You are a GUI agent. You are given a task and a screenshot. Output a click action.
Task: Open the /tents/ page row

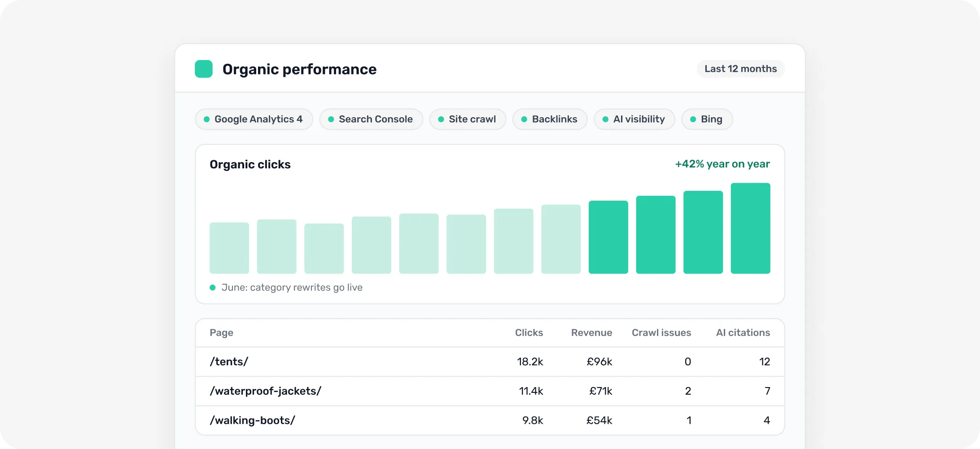point(490,362)
